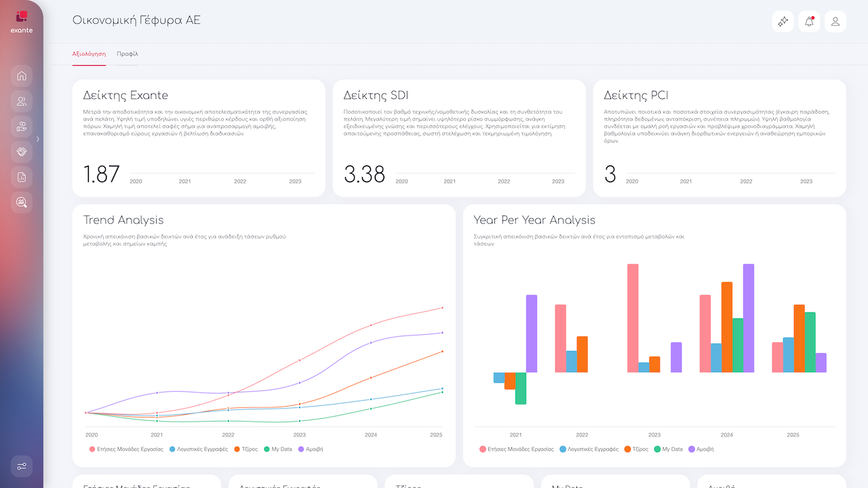Select the Αξιολόγηση tab
The image size is (868, 488).
tap(89, 54)
